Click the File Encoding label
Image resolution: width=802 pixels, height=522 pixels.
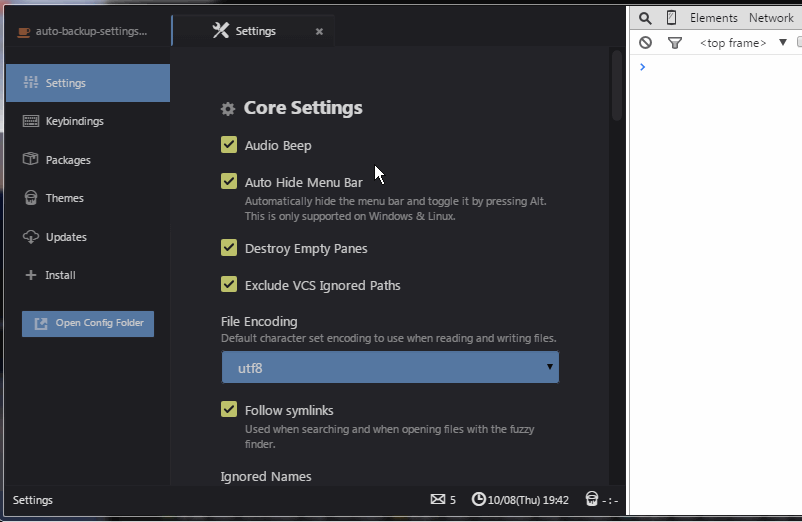coord(259,322)
